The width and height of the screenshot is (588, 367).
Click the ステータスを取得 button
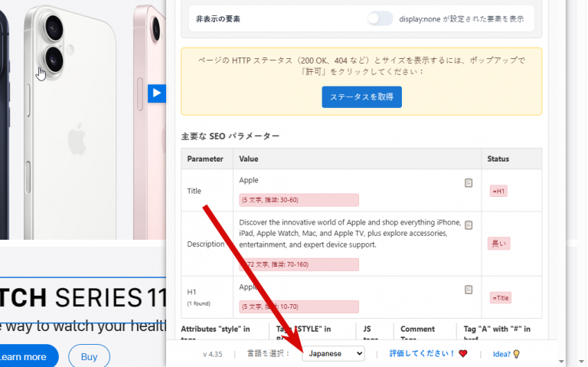[361, 97]
